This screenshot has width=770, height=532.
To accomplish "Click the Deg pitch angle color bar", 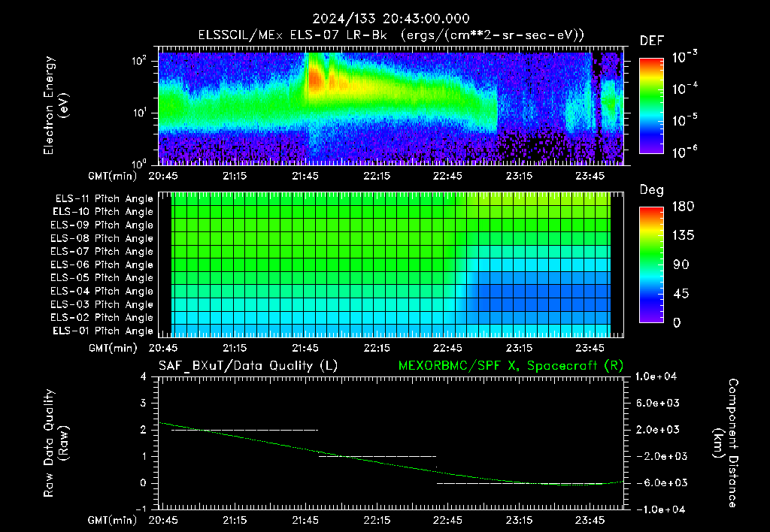I will pyautogui.click(x=651, y=264).
